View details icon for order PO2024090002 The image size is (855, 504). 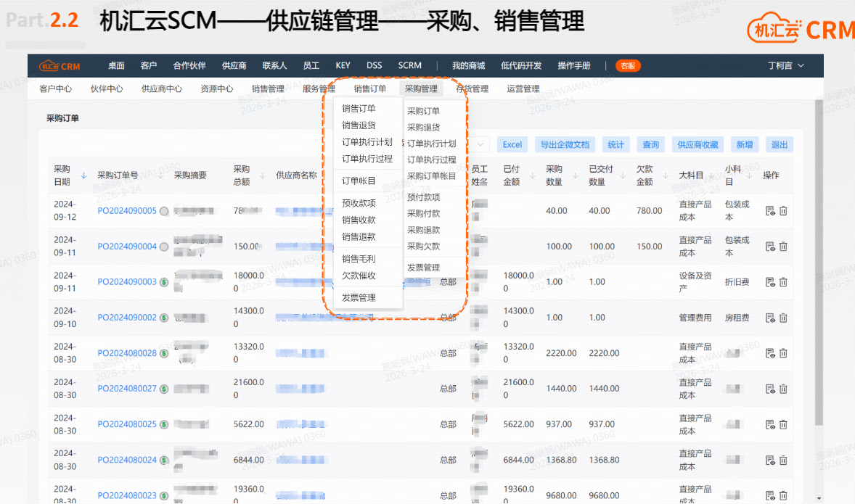point(770,318)
